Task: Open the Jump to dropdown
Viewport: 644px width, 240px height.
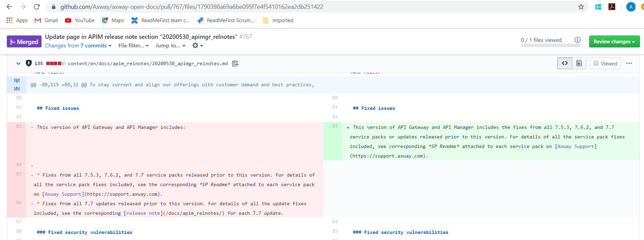Action: pos(170,46)
